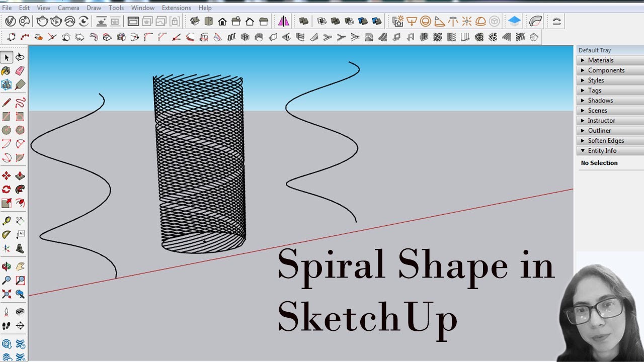Add a V-Ray Spot Light
Screen dimensions: 644x362
coord(439,21)
